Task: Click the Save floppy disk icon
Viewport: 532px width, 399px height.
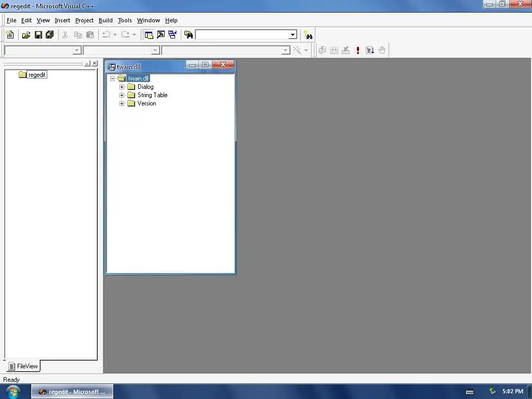Action: point(38,35)
